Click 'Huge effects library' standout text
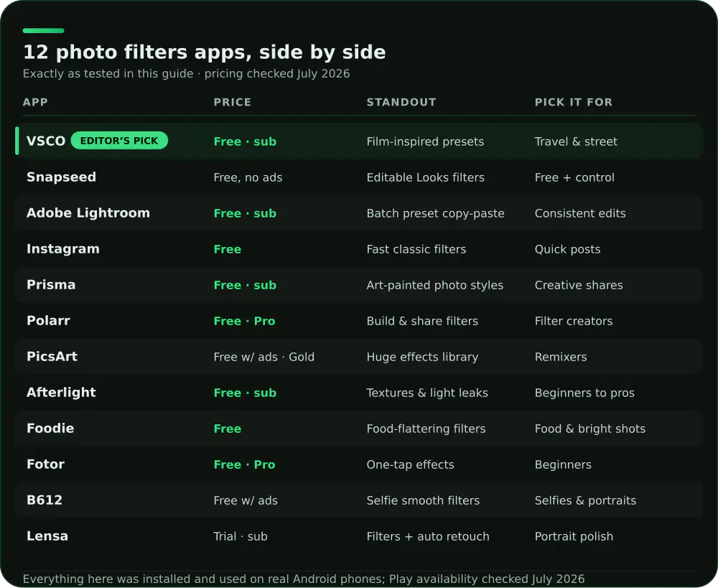 coord(422,357)
